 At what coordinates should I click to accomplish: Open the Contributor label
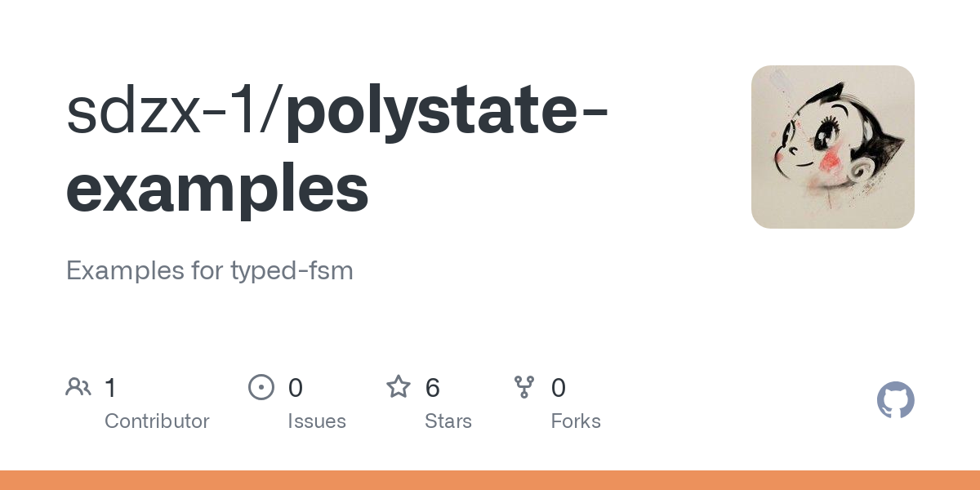pyautogui.click(x=157, y=421)
